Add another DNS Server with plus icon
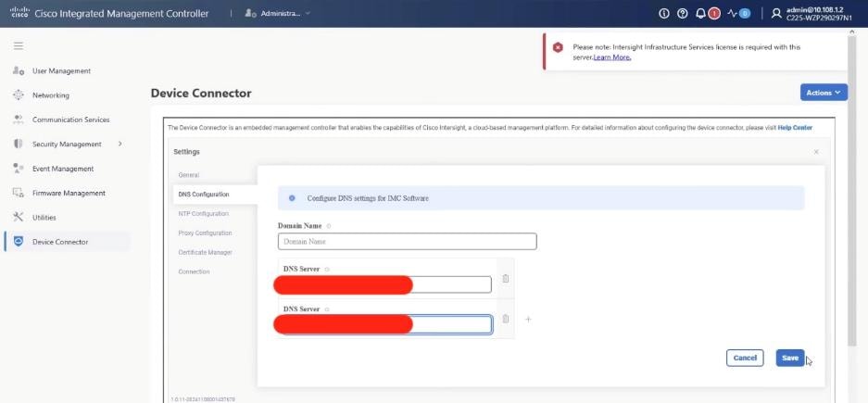 click(x=528, y=320)
